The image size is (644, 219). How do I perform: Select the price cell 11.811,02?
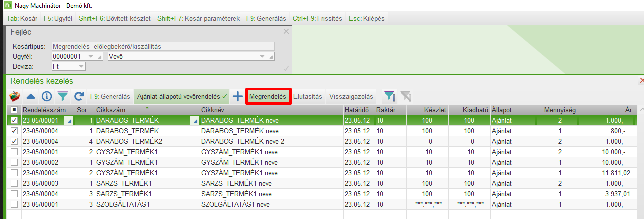click(x=605, y=173)
